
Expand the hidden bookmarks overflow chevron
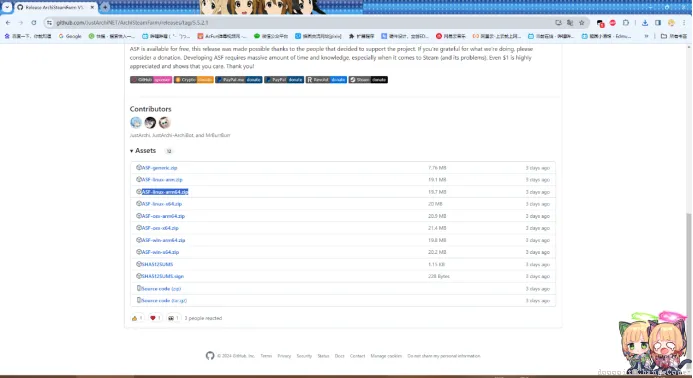coord(646,36)
